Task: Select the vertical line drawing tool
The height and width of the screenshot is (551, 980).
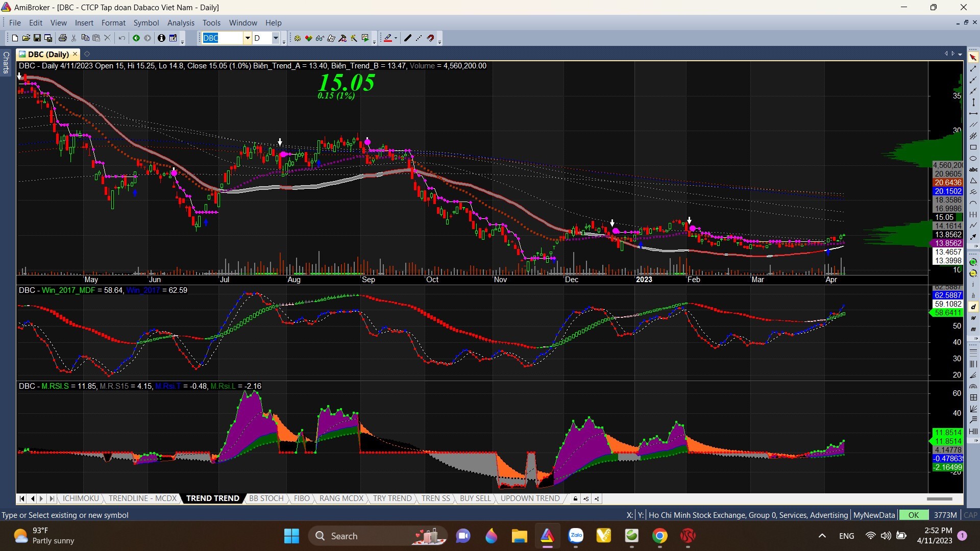Action: coord(973,102)
